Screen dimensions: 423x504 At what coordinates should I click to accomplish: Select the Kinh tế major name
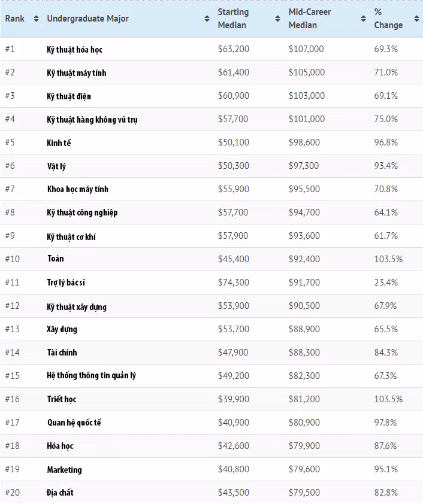click(59, 143)
